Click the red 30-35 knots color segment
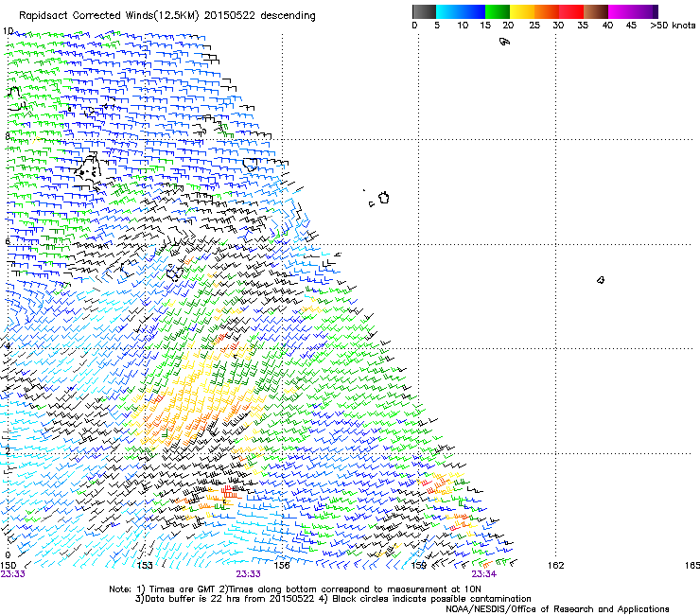The image size is (700, 615). pos(571,11)
